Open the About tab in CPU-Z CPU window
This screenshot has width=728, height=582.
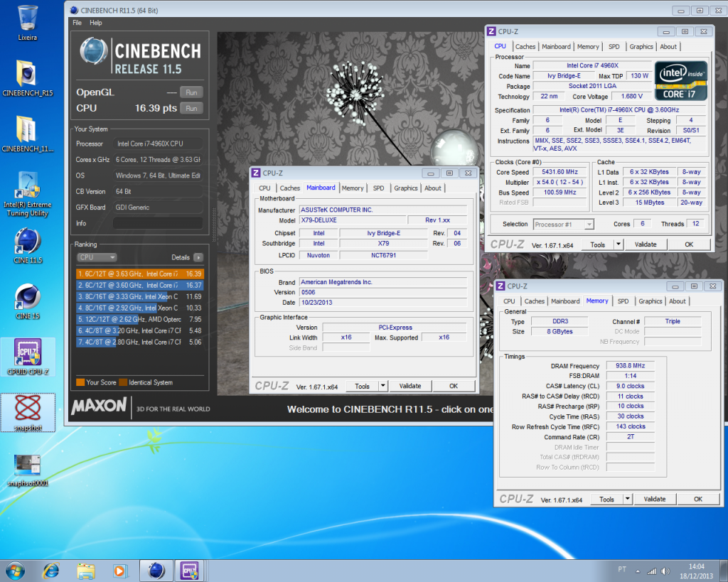(668, 46)
